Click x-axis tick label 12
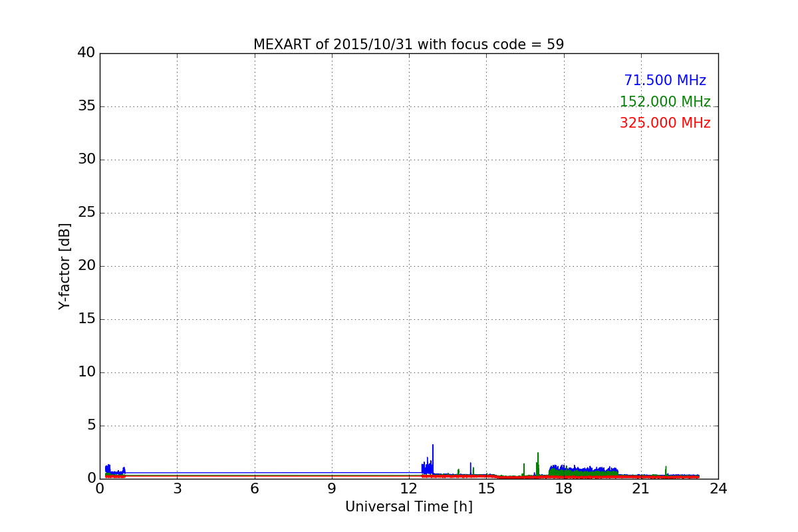Image resolution: width=798 pixels, height=532 pixels. [409, 489]
